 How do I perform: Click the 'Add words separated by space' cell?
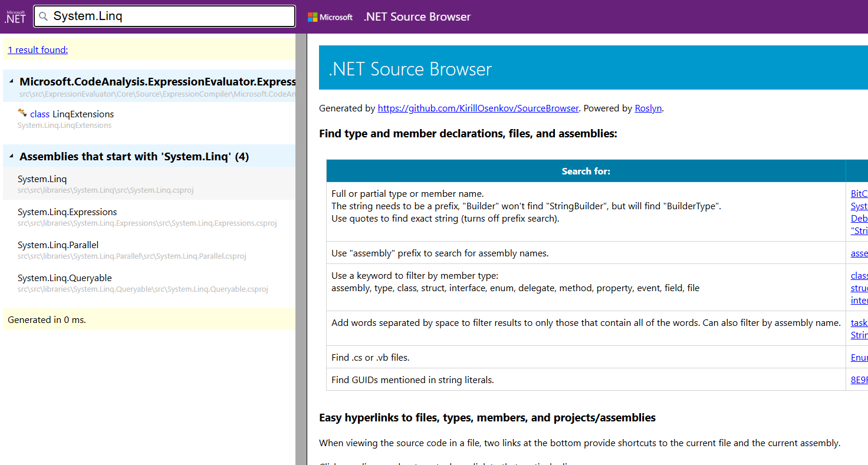(586, 328)
